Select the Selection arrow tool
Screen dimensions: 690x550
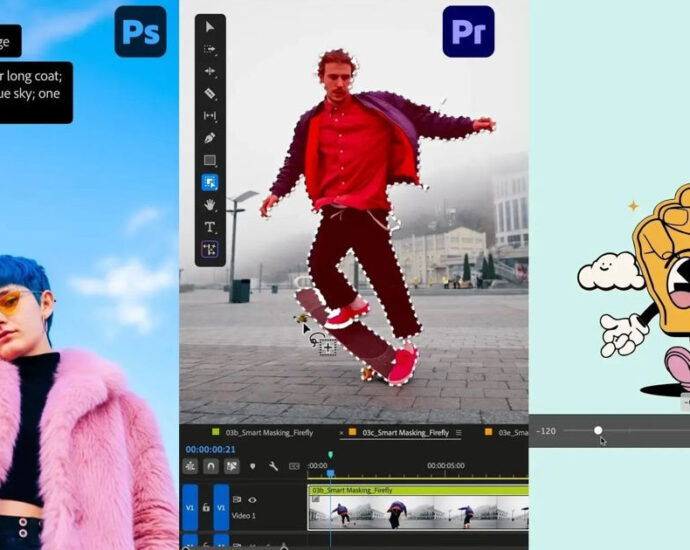click(x=210, y=27)
